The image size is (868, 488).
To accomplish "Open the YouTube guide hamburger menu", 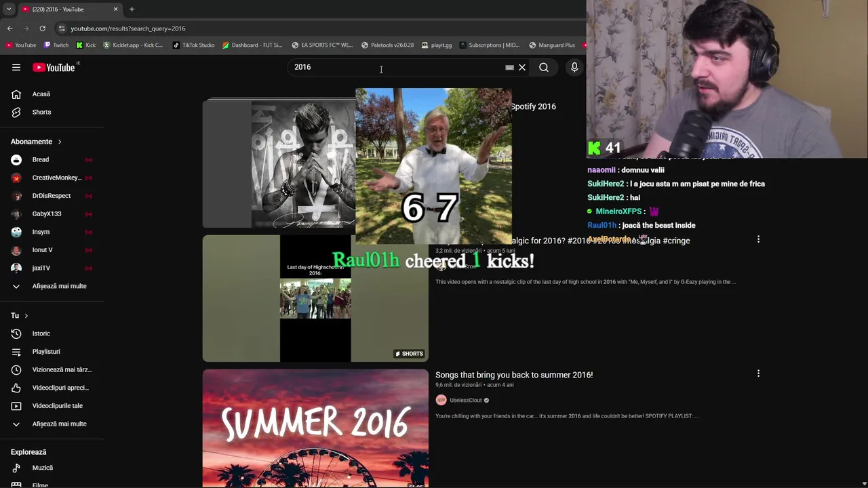I will pos(16,67).
